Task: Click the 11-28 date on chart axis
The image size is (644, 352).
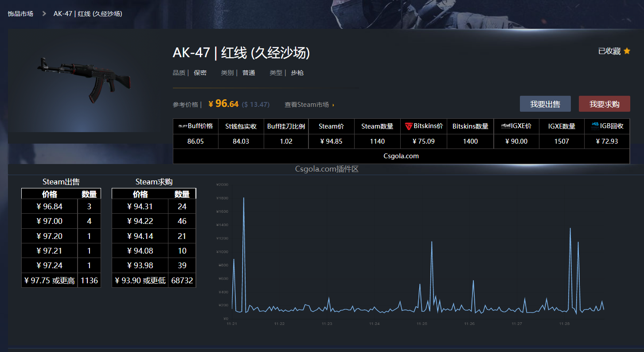Action: (x=564, y=324)
